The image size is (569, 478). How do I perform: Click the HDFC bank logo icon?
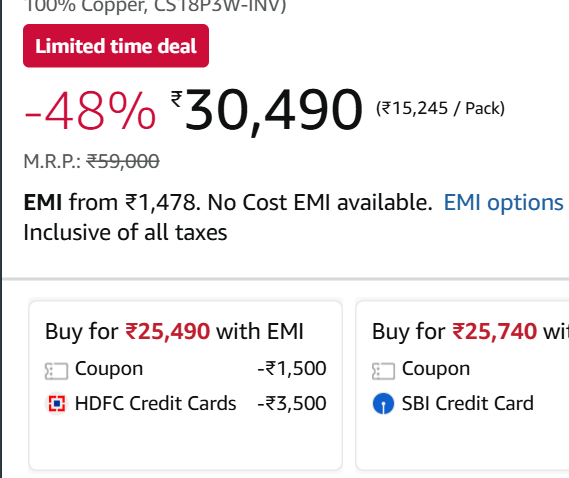coord(57,404)
